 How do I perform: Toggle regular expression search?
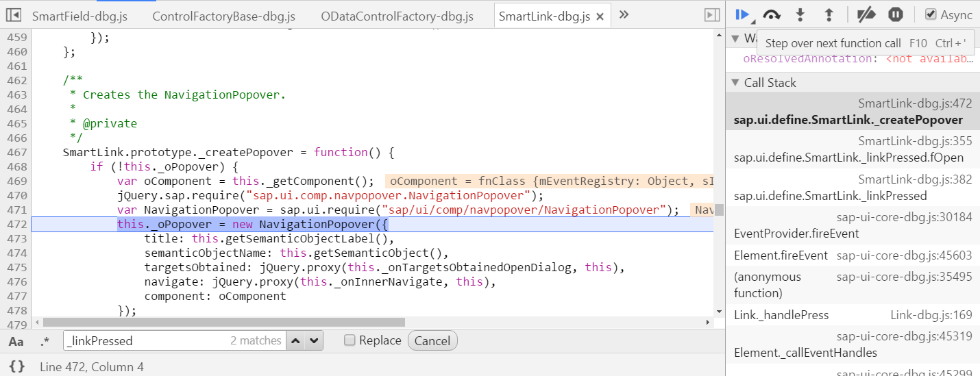coord(45,341)
